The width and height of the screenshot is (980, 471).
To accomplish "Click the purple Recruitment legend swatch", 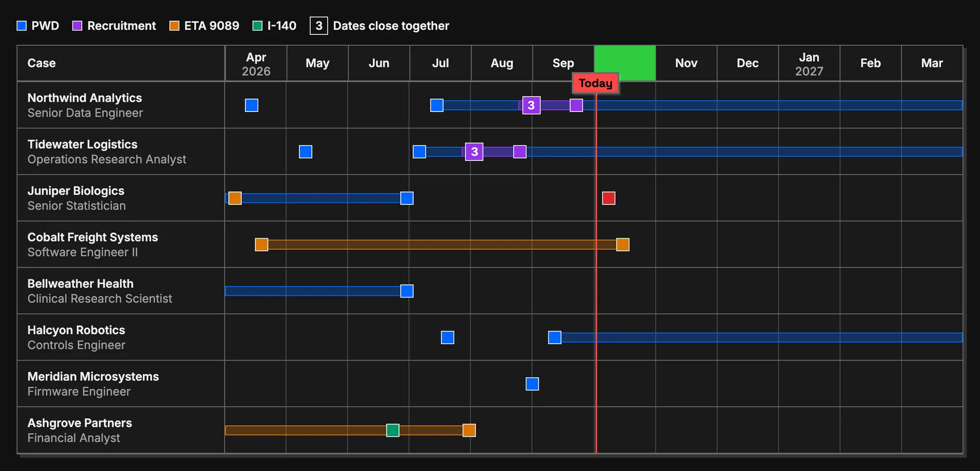I will coord(77,26).
